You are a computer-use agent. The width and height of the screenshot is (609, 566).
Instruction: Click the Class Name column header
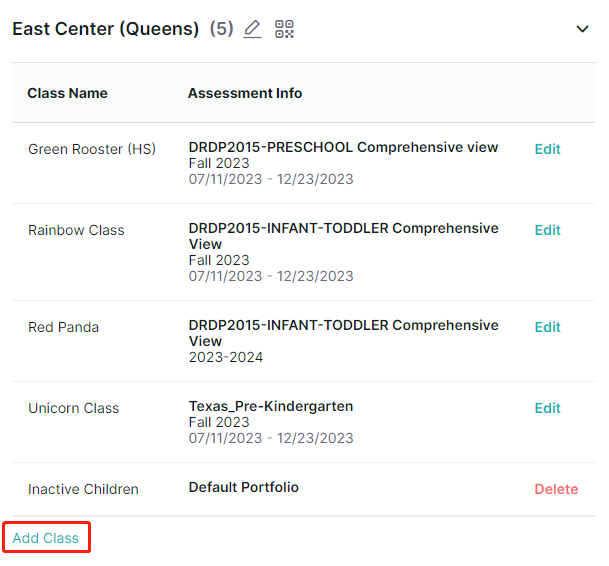tap(67, 93)
